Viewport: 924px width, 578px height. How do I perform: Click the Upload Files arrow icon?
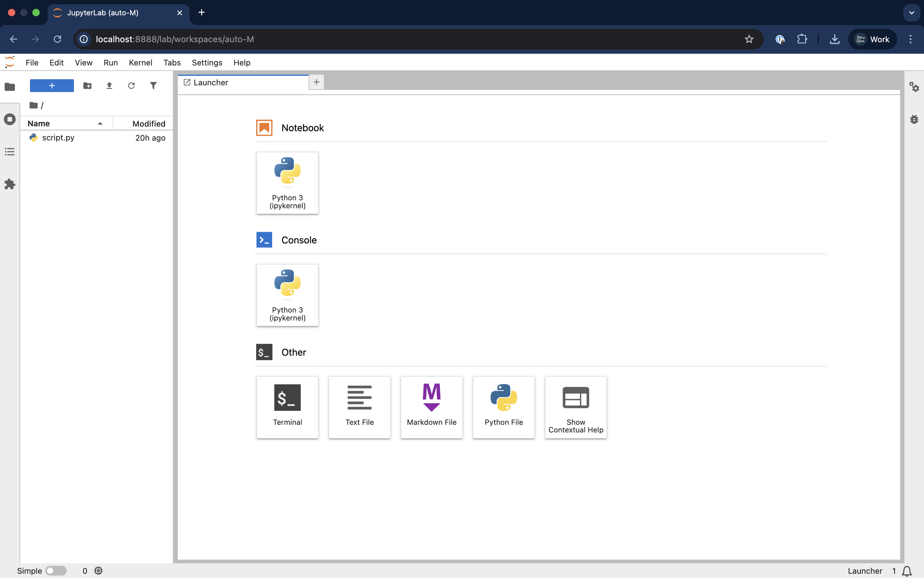point(109,86)
